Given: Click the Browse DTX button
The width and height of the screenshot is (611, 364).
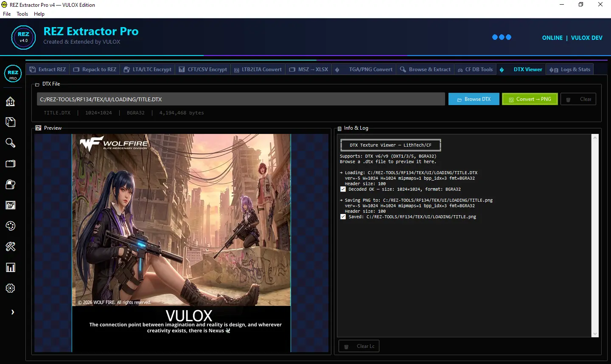Looking at the screenshot, I should 474,99.
